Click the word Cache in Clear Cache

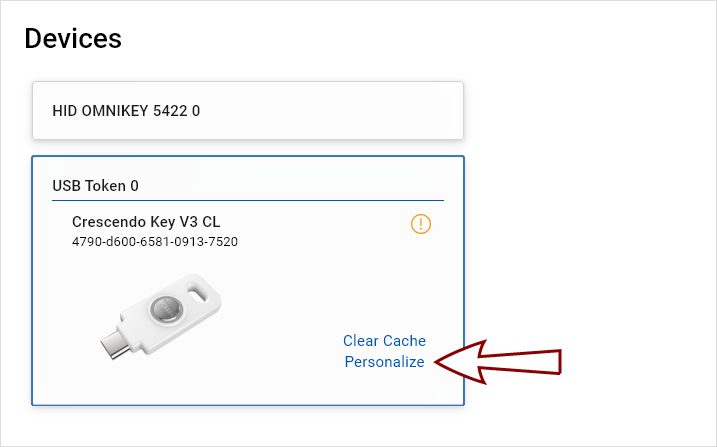(x=405, y=341)
